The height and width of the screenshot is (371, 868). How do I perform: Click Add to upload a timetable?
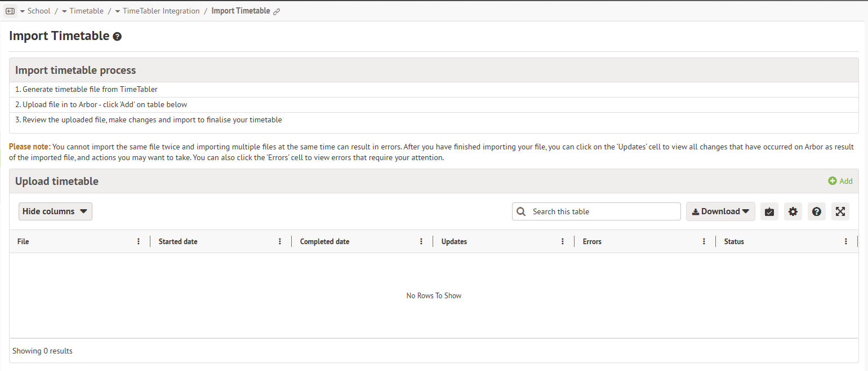coord(840,181)
